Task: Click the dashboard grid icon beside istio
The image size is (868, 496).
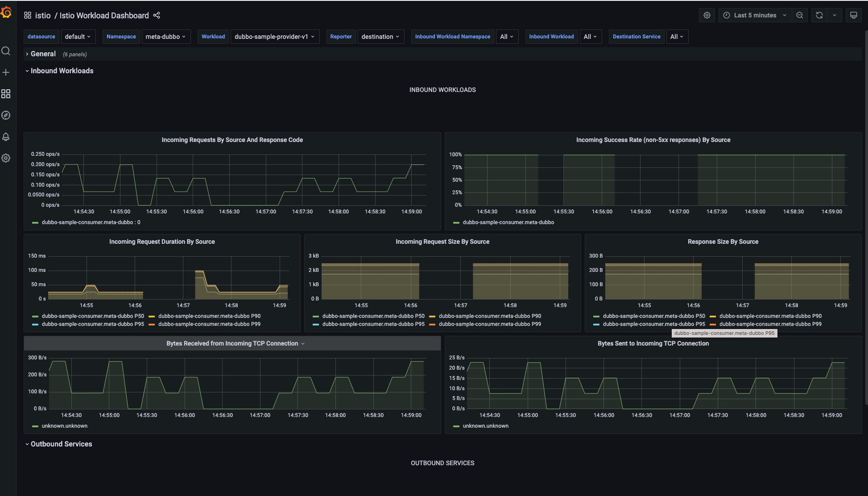Action: click(x=28, y=15)
